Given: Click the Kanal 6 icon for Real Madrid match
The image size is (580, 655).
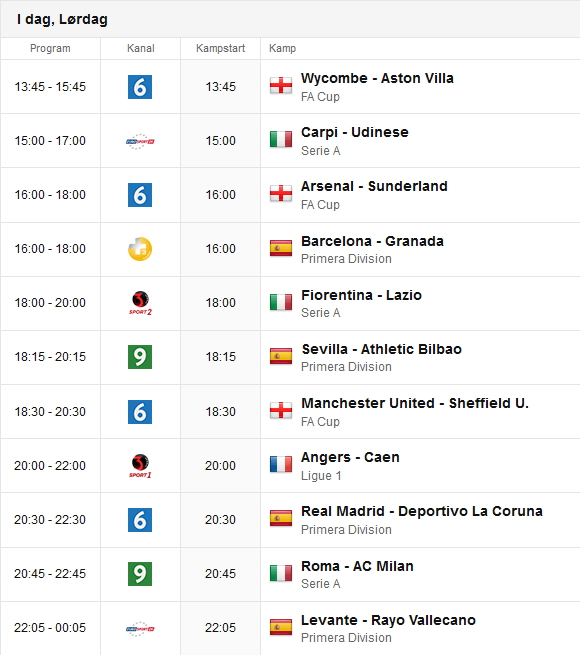Looking at the screenshot, I should 140,520.
